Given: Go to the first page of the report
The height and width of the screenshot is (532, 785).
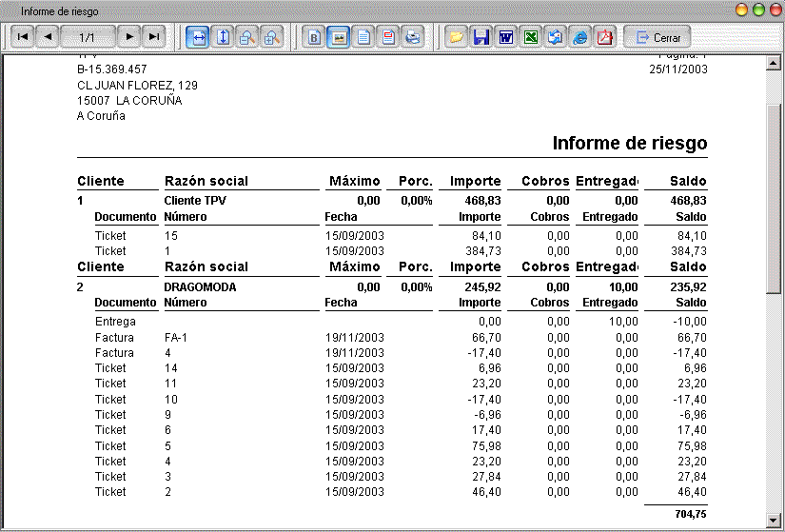Looking at the screenshot, I should pyautogui.click(x=23, y=37).
